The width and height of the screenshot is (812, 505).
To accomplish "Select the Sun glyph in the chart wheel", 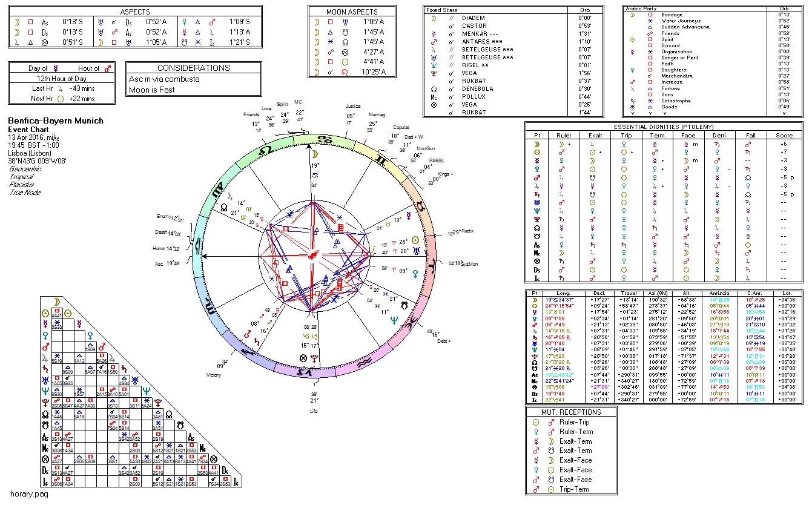I will (415, 240).
